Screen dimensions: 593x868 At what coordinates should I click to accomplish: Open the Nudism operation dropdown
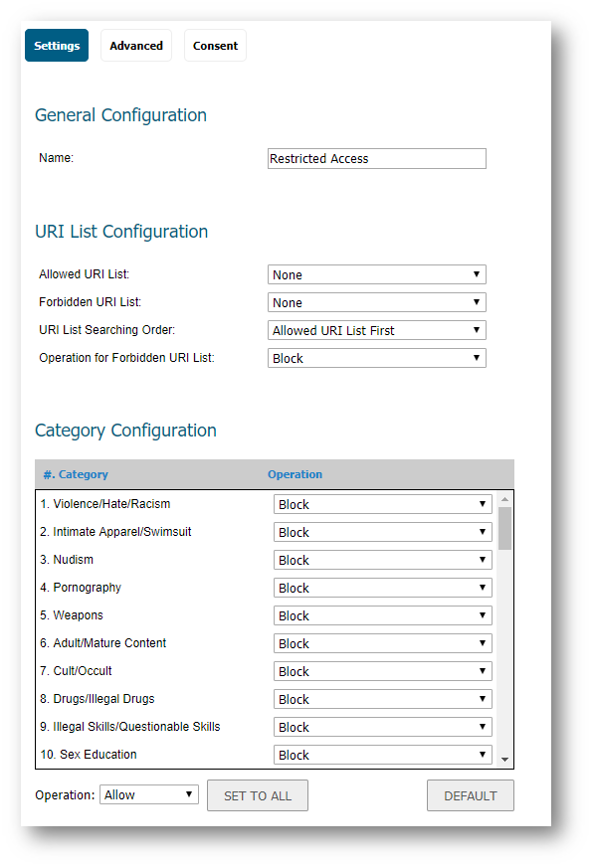point(383,560)
